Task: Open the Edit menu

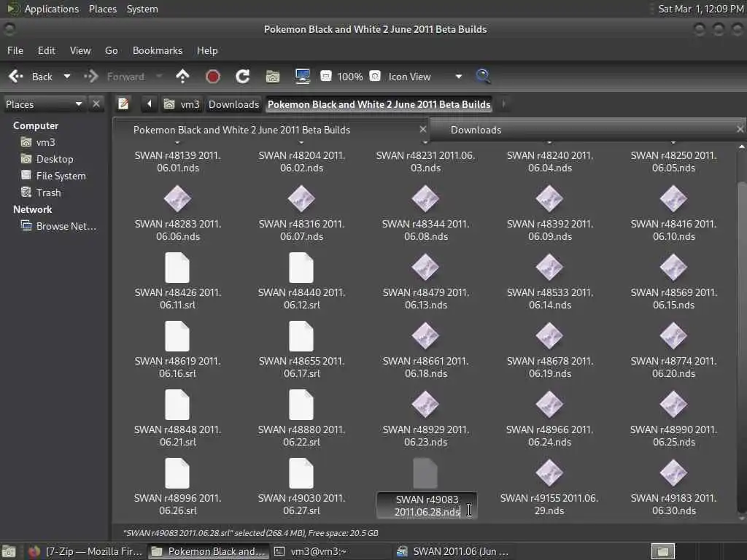Action: coord(46,50)
